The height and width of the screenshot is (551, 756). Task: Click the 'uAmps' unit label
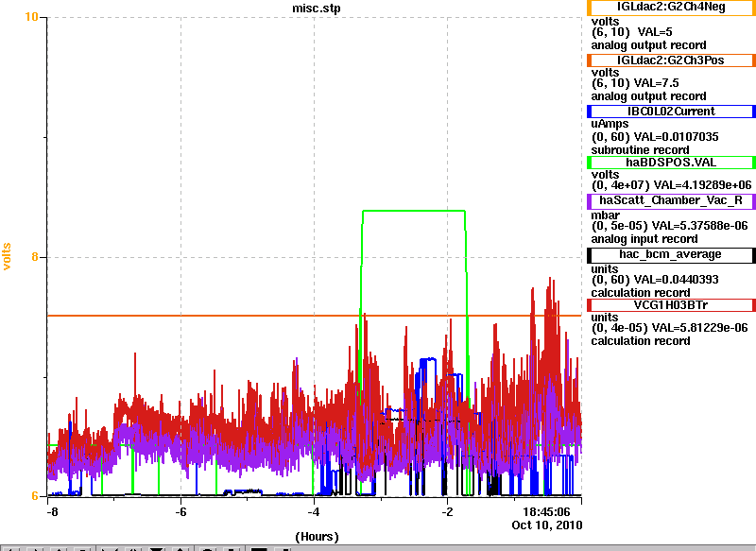pos(610,125)
